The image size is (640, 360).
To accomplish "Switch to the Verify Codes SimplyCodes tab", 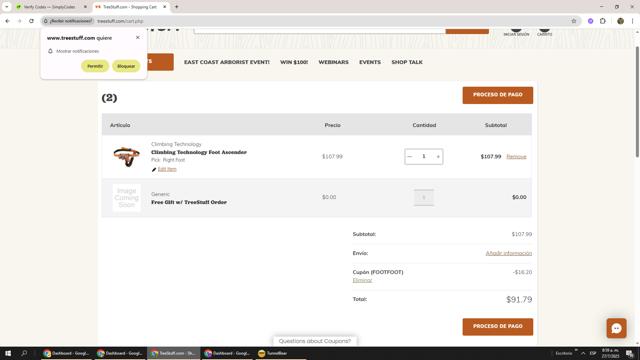I will [x=50, y=7].
